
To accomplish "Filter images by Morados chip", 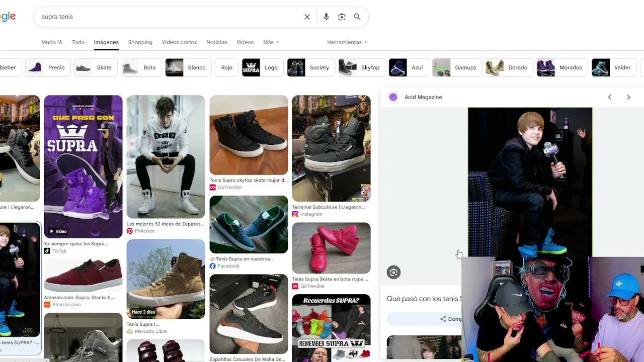I will click(x=561, y=67).
